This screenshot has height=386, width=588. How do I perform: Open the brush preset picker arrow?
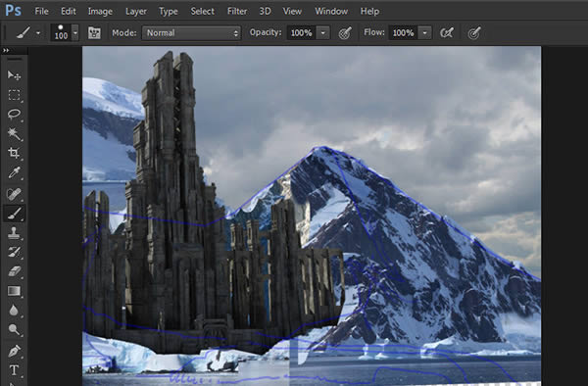pos(75,33)
